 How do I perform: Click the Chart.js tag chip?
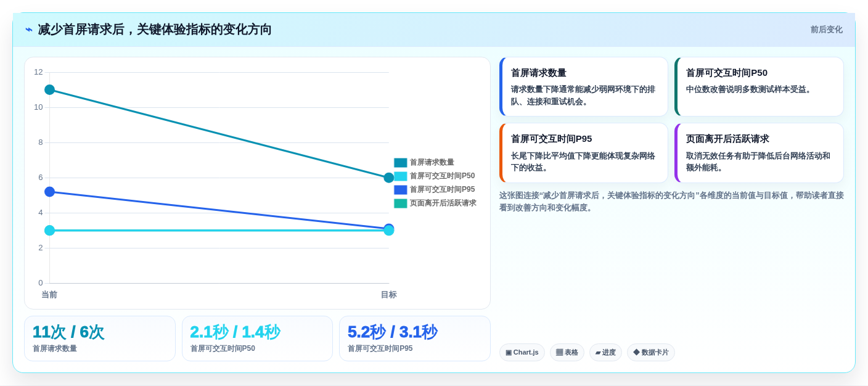522,353
